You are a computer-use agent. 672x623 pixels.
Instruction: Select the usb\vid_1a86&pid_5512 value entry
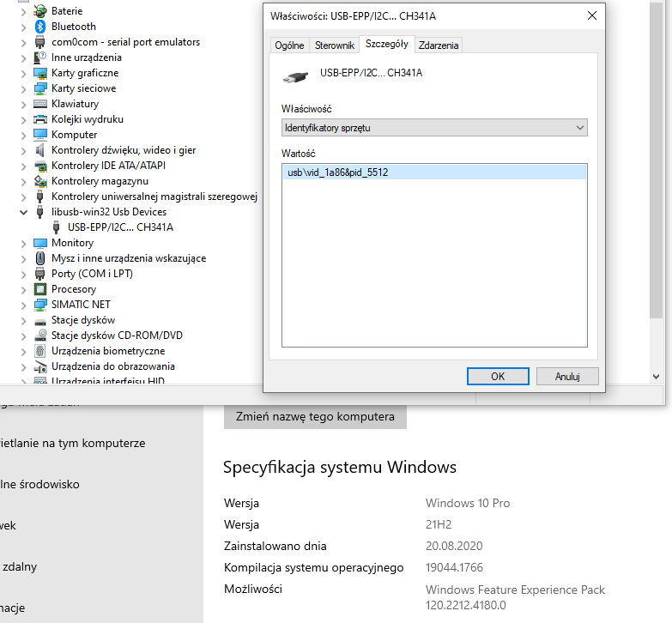[x=338, y=172]
